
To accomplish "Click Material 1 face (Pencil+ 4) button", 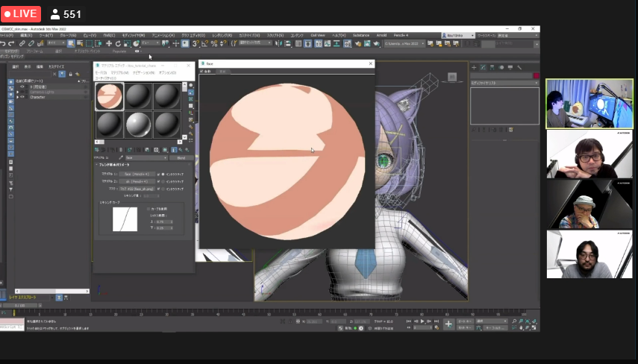I will (137, 174).
